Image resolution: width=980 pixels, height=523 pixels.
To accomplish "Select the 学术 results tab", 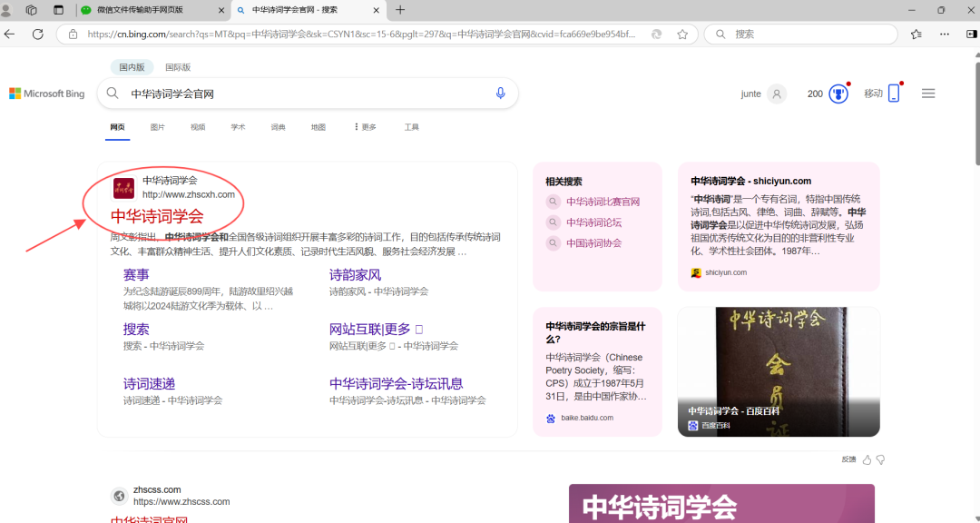I will click(x=238, y=127).
